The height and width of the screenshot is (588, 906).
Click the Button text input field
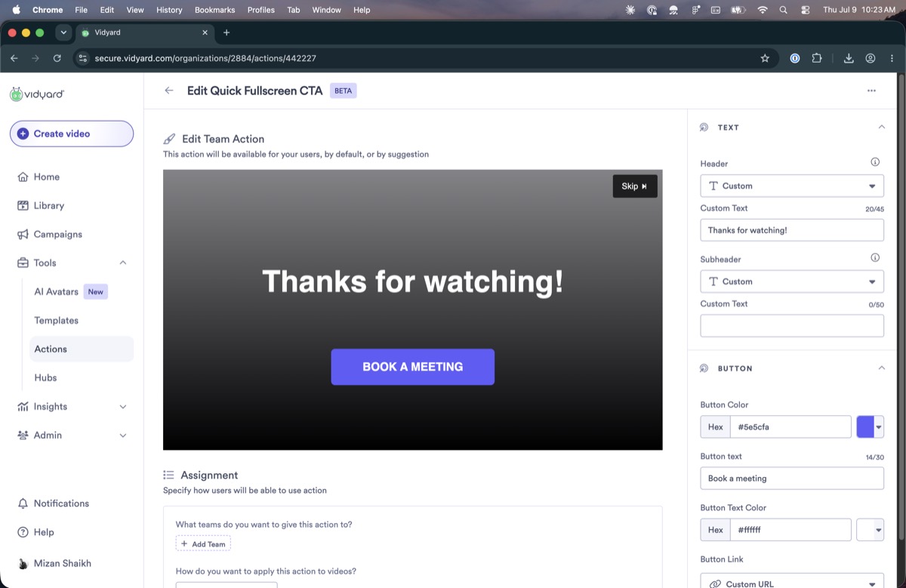coord(792,478)
